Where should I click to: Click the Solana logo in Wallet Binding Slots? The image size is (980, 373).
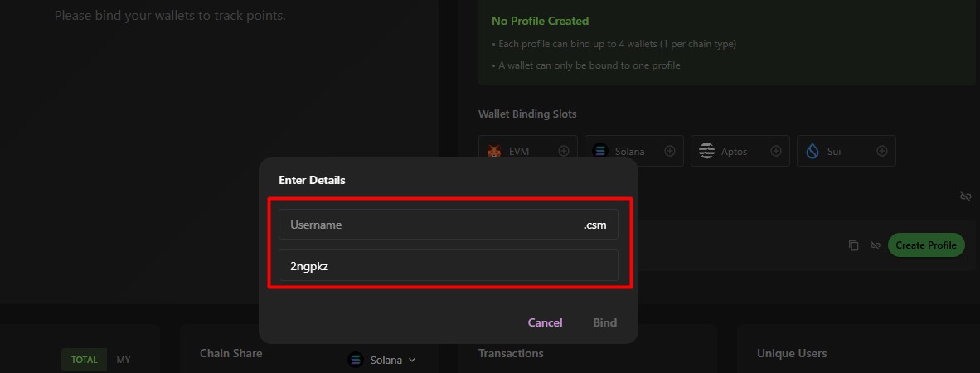(x=600, y=151)
